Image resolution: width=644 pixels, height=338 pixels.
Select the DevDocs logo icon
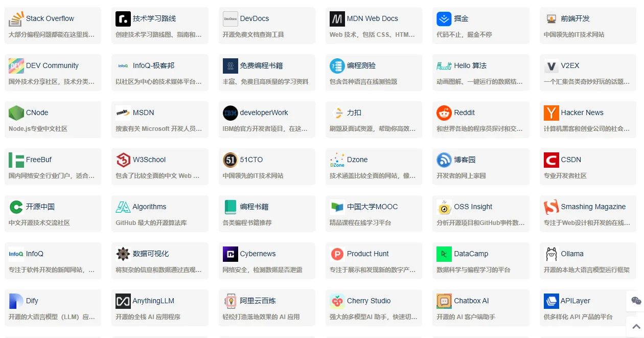pyautogui.click(x=230, y=18)
